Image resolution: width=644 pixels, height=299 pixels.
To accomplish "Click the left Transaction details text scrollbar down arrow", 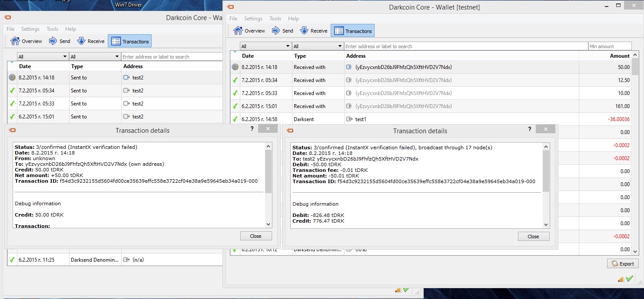I will click(x=269, y=224).
